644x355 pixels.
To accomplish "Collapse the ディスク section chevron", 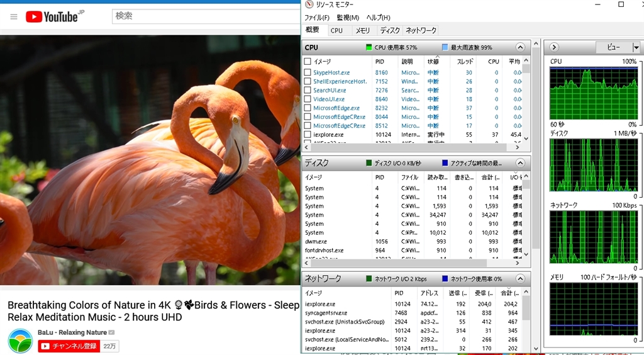I will (x=520, y=163).
